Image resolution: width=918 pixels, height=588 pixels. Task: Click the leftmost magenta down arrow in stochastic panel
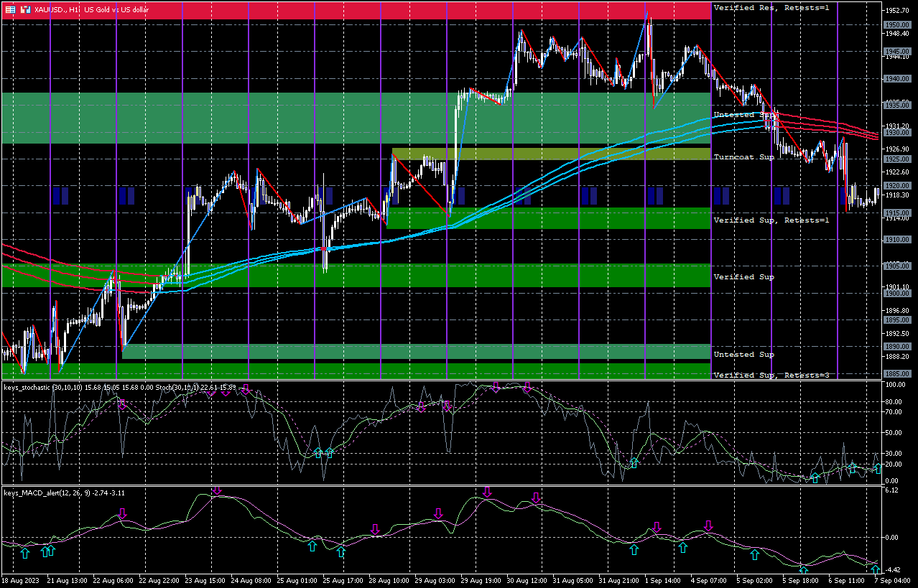pos(122,405)
